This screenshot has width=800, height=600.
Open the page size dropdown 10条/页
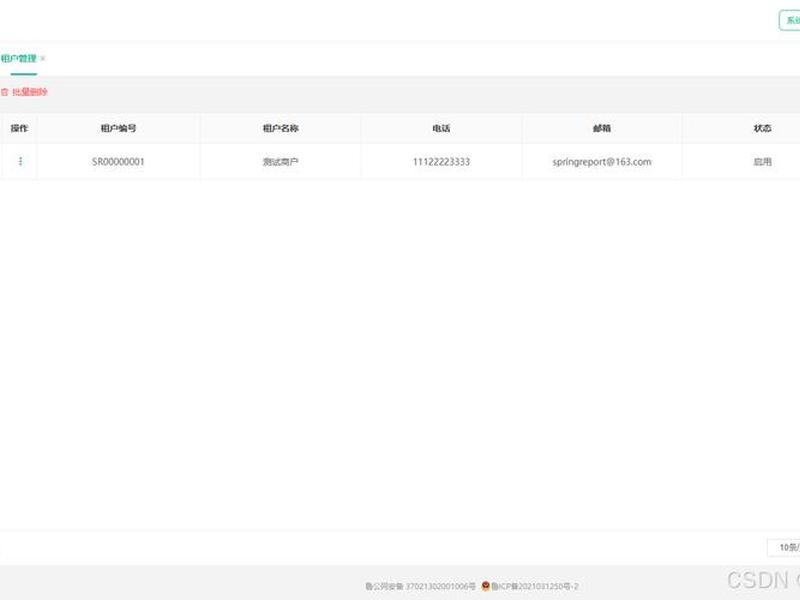[x=785, y=547]
